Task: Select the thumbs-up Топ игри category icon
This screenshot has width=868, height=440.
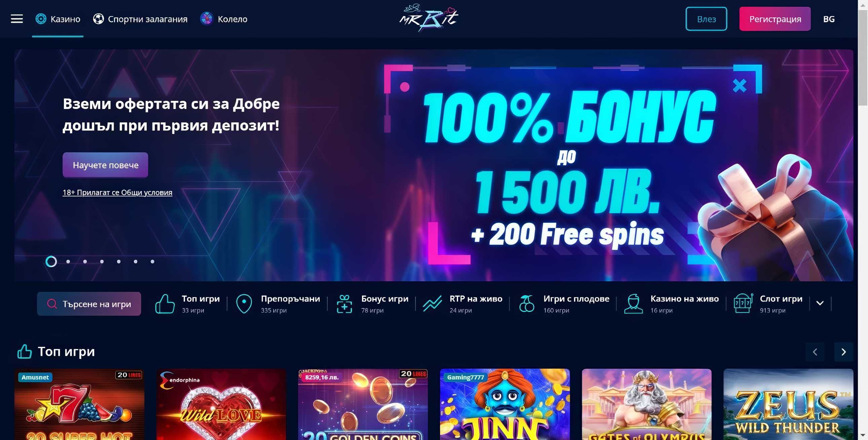Action: [165, 304]
